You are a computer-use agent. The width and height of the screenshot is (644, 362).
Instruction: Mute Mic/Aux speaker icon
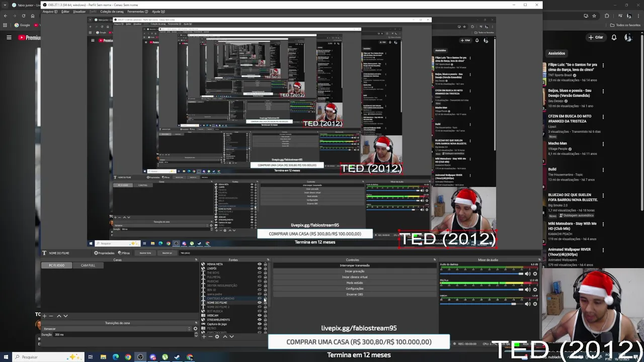tap(527, 290)
